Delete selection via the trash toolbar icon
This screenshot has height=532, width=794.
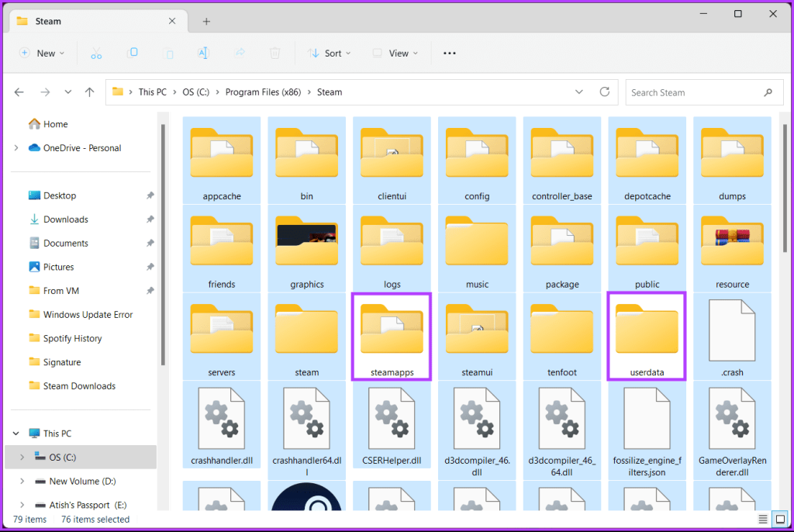(x=274, y=53)
